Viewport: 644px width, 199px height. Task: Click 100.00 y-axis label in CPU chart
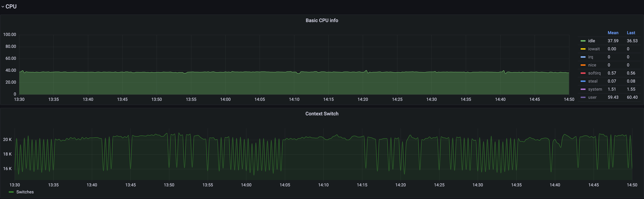click(x=9, y=35)
